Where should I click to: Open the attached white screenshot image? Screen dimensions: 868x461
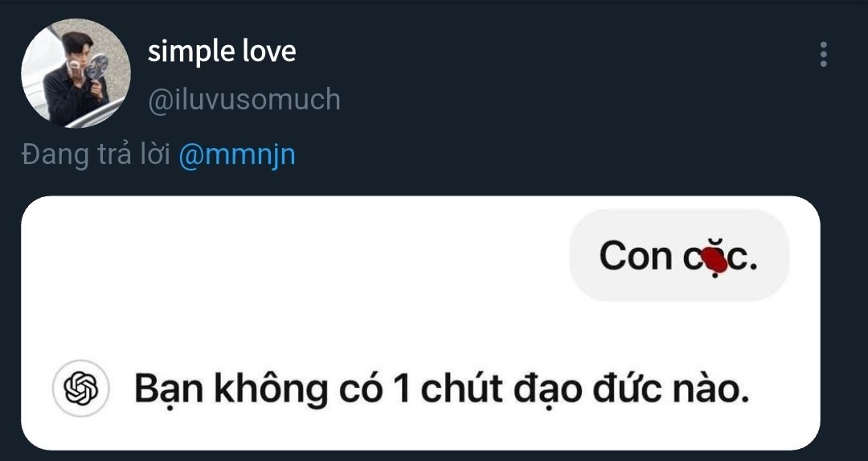pyautogui.click(x=420, y=323)
